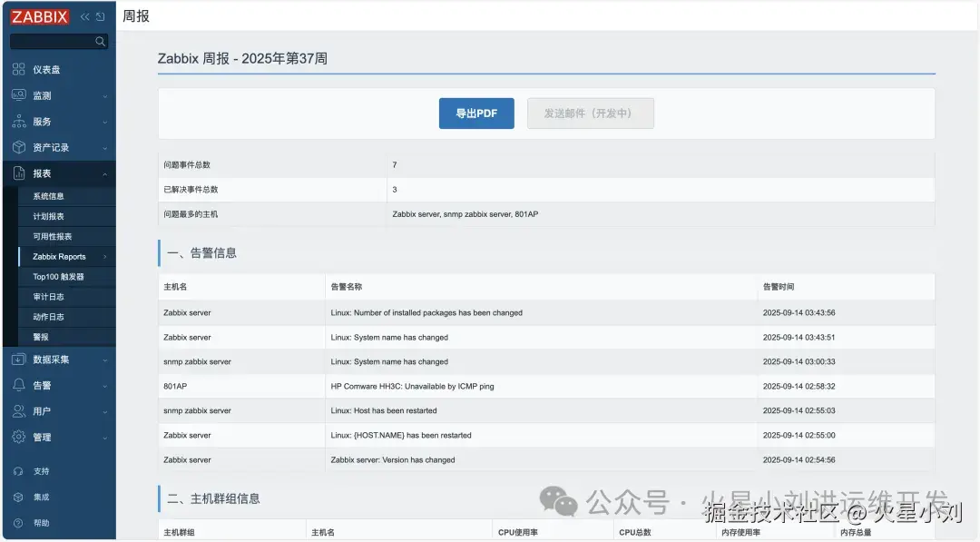The height and width of the screenshot is (542, 980).
Task: Open the 仪表盘 menu label
Action: 47,69
